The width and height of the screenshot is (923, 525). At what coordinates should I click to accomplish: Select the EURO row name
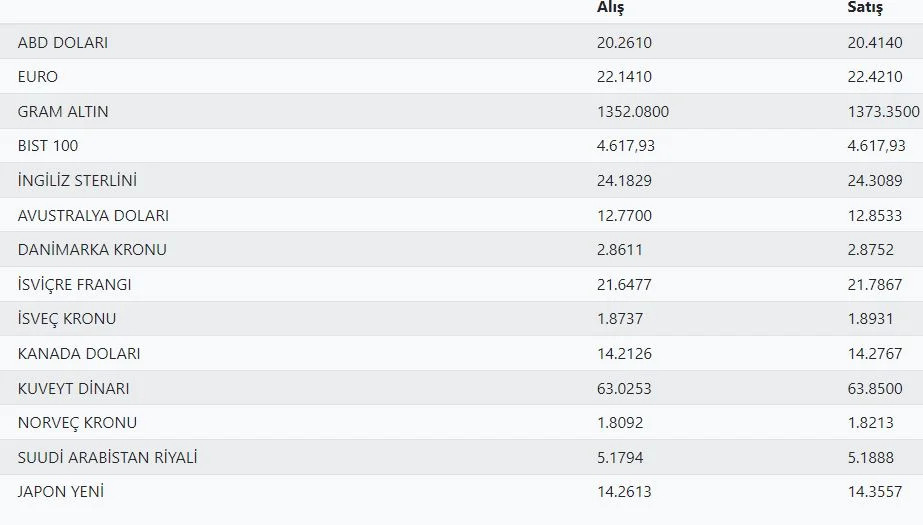pos(38,77)
